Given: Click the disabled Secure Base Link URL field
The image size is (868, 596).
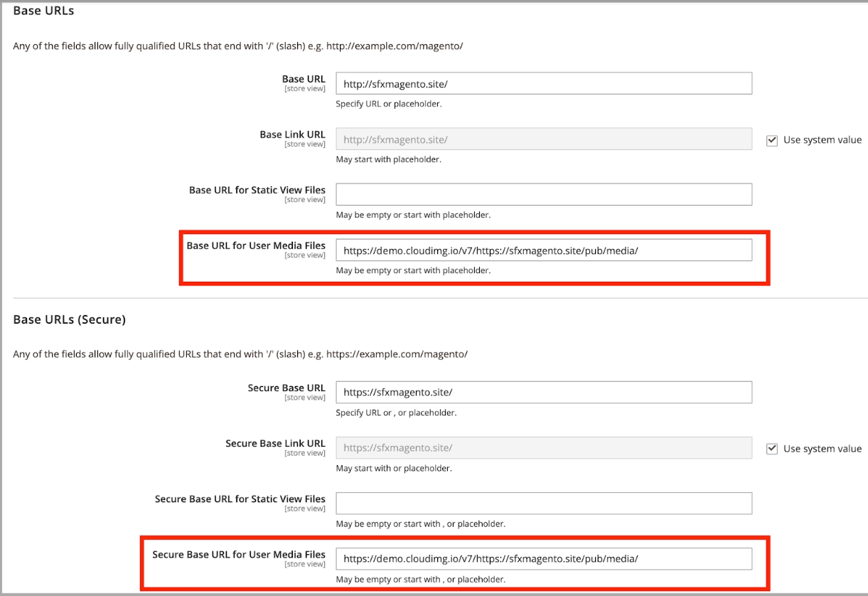Looking at the screenshot, I should pyautogui.click(x=543, y=448).
